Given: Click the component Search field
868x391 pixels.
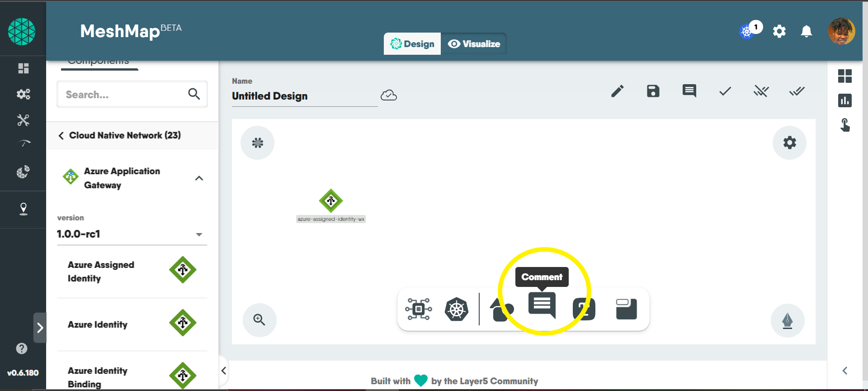Looking at the screenshot, I should [x=124, y=95].
